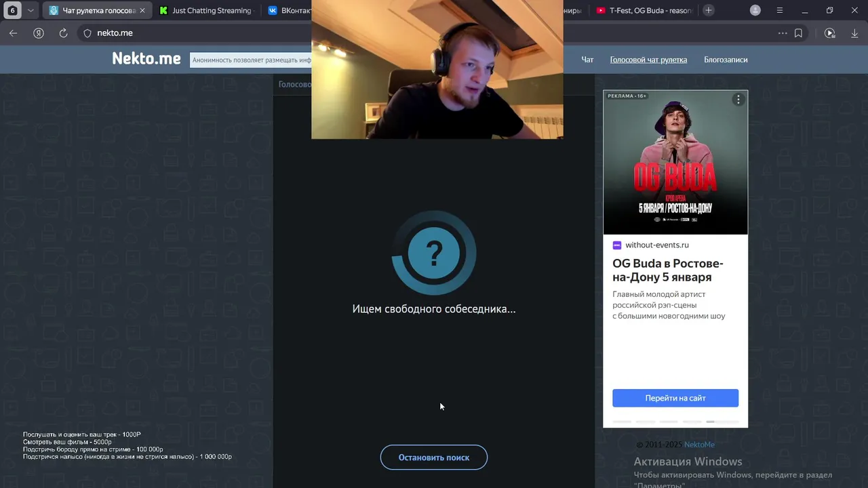Screen dimensions: 868x488
Task: Open the browser downloads
Action: click(854, 33)
